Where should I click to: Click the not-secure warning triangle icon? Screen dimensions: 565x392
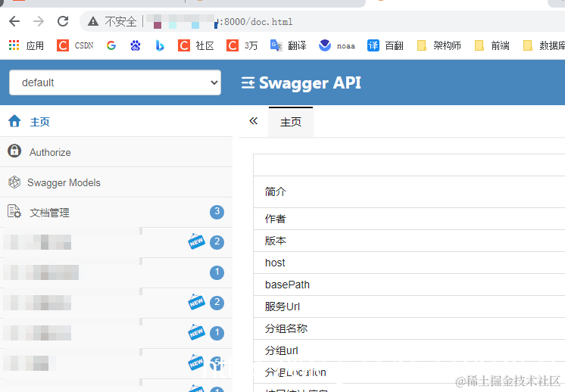(x=93, y=22)
